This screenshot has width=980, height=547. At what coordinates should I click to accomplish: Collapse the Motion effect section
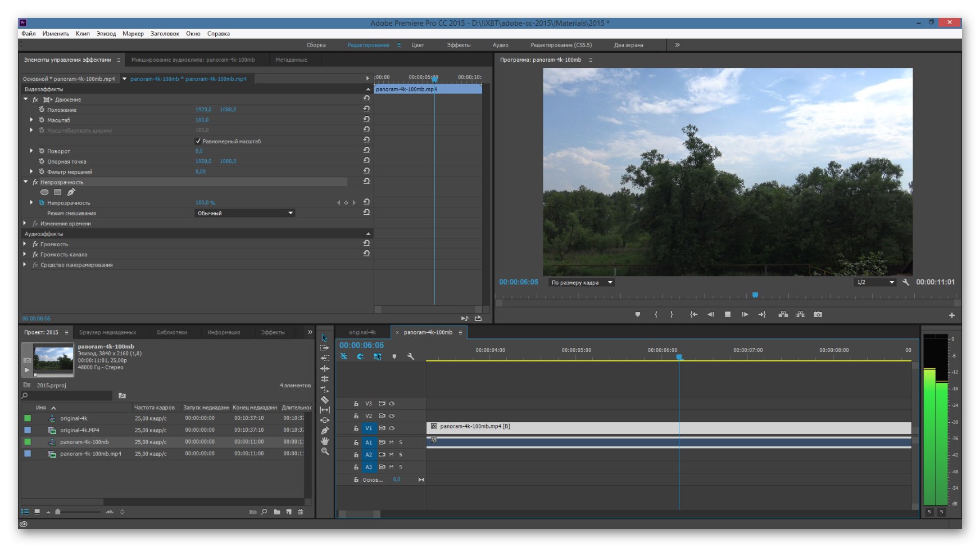25,100
